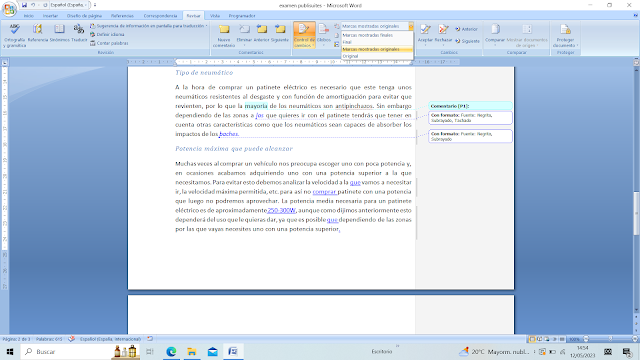640x360 pixels.
Task: Click the Comentario [P1] balloon
Action: [470, 106]
